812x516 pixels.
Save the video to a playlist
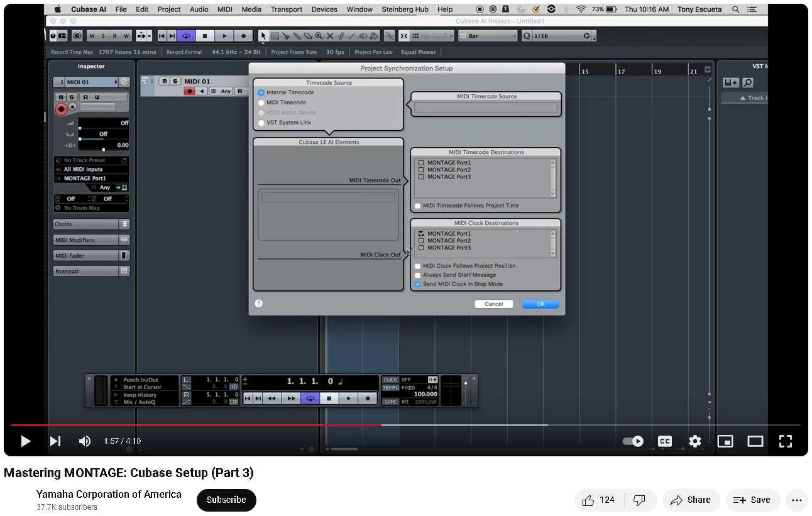click(x=753, y=500)
